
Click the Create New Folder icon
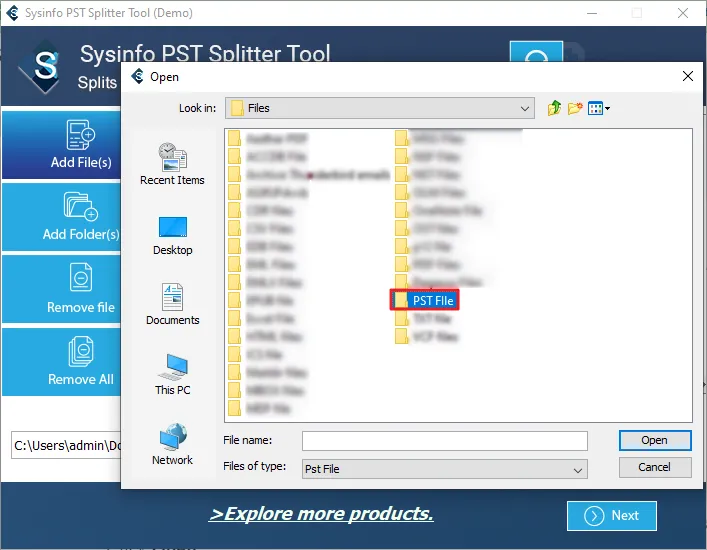click(575, 108)
